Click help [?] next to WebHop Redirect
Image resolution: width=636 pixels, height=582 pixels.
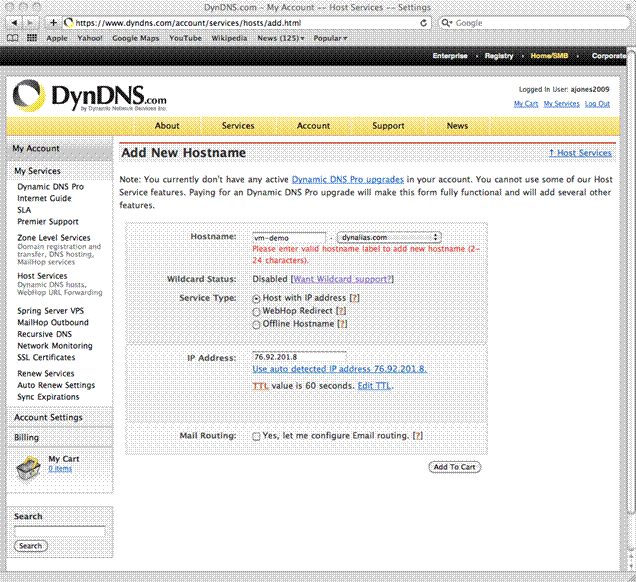coord(341,311)
